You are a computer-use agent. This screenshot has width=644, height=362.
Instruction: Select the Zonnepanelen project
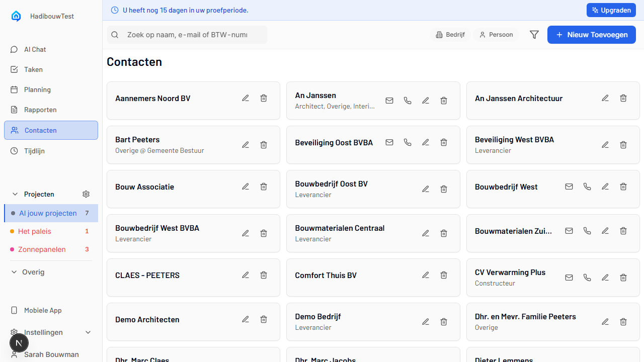pos(42,249)
